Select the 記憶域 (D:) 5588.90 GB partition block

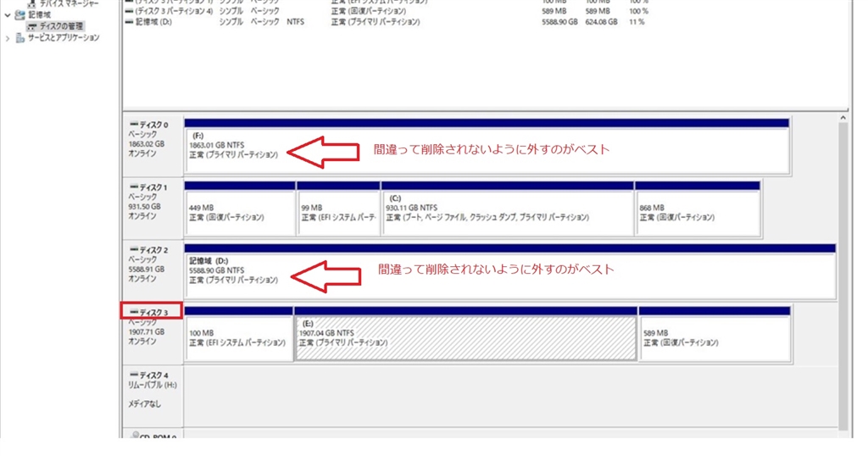coord(509,275)
